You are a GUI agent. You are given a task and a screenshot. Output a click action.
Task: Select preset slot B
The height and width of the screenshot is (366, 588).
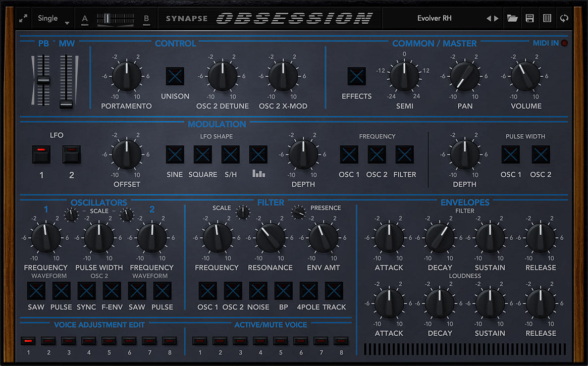point(146,18)
